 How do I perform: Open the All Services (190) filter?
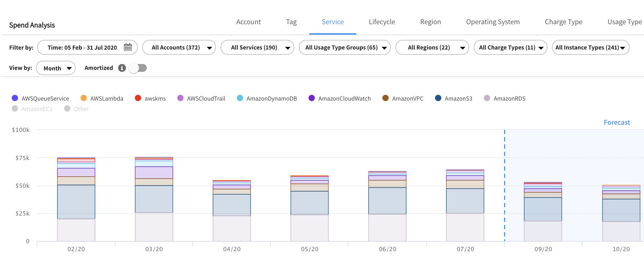tap(257, 47)
